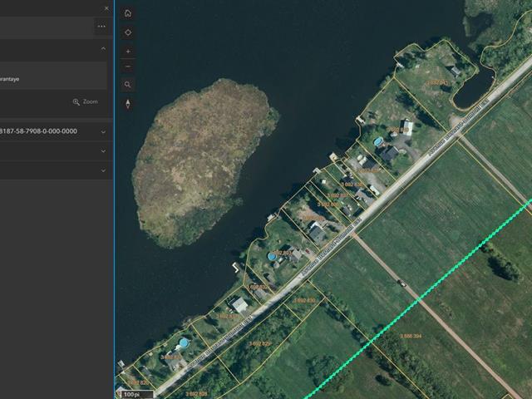Collapse the top section with up chevron

click(103, 49)
